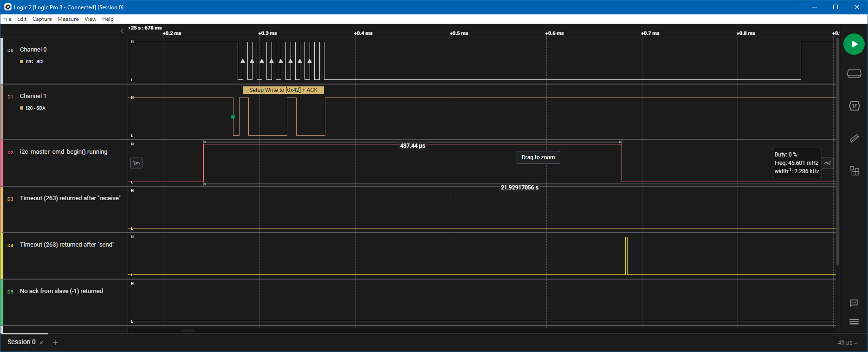This screenshot has width=868, height=352.
Task: Close the Session 0 tab
Action: (x=41, y=343)
